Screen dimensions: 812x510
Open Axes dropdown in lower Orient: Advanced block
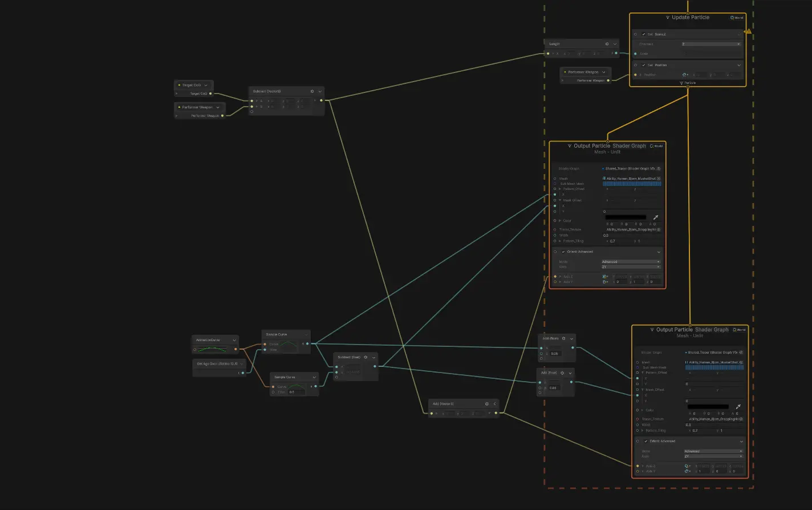tap(713, 456)
